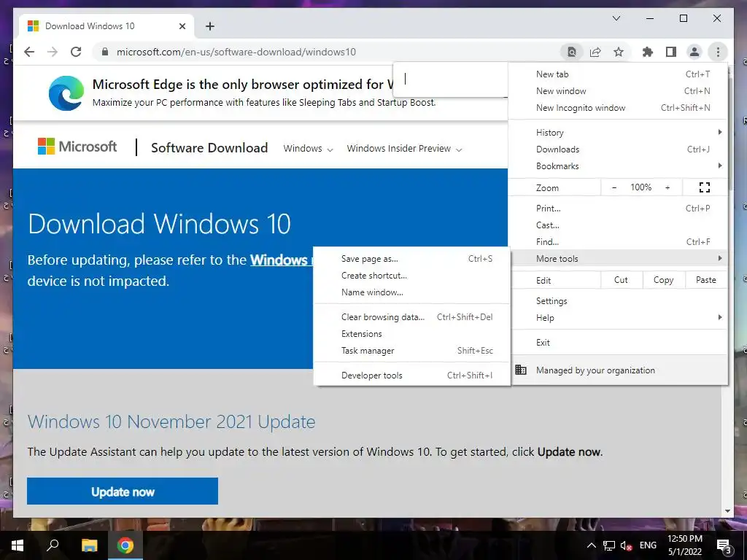
Task: Choose Cast... from the menu
Action: (618, 225)
